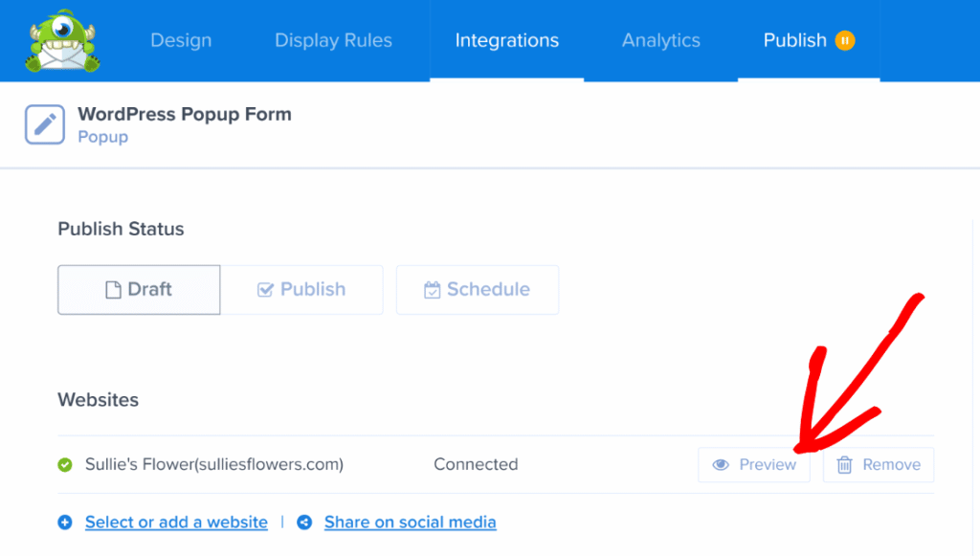Select the Publish status option

pyautogui.click(x=302, y=289)
